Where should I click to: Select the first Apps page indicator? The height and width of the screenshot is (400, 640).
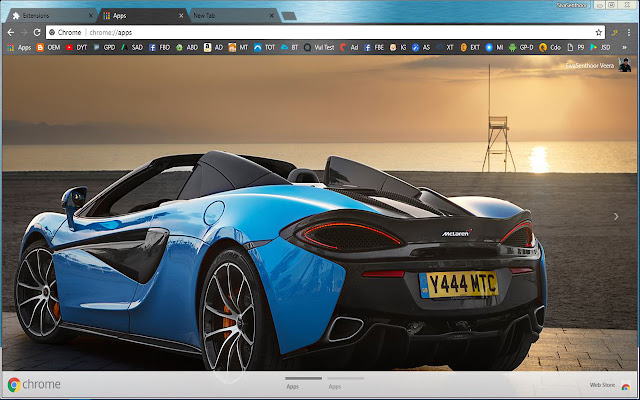coord(303,382)
